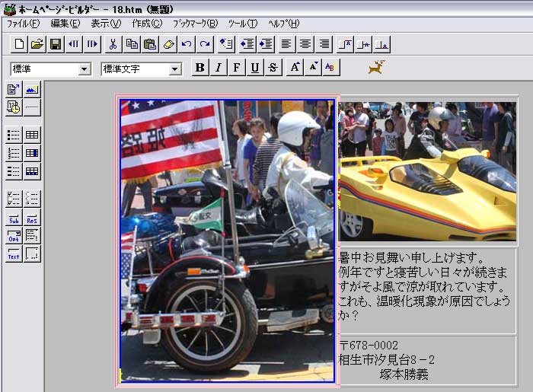Click the font color button
The height and width of the screenshot is (392, 533).
(330, 68)
